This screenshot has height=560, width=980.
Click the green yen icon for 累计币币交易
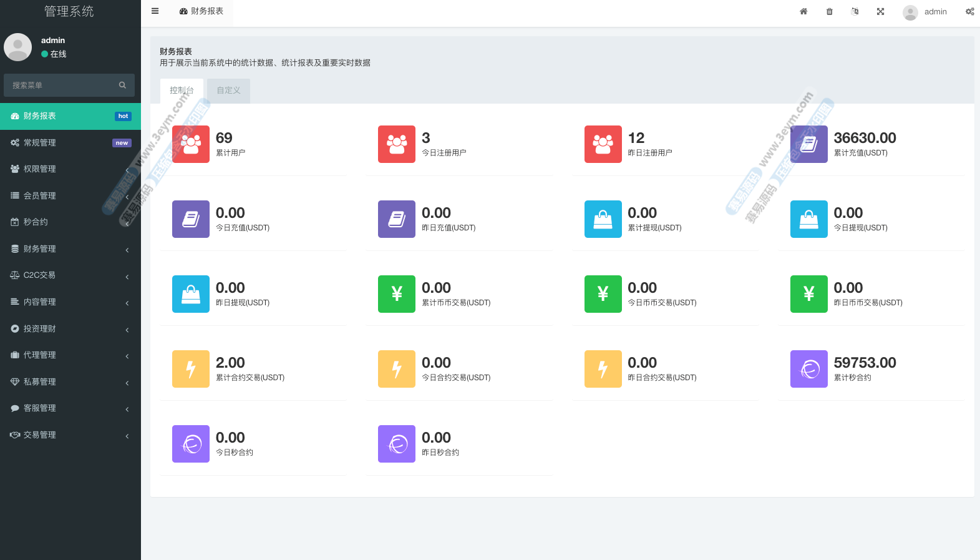pos(397,294)
